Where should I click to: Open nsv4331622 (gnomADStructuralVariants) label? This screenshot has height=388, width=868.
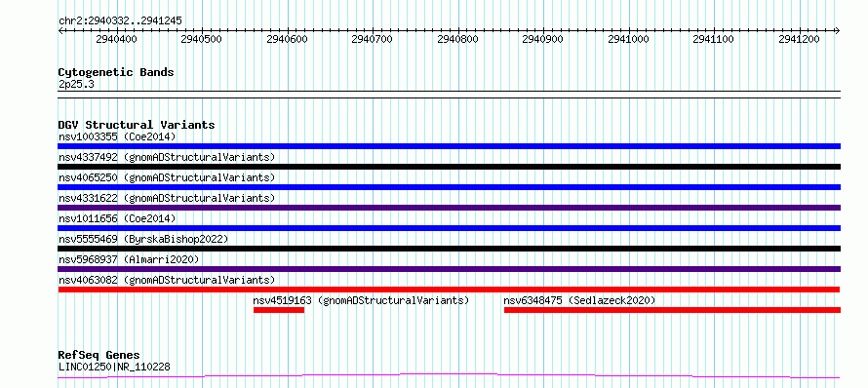click(167, 198)
